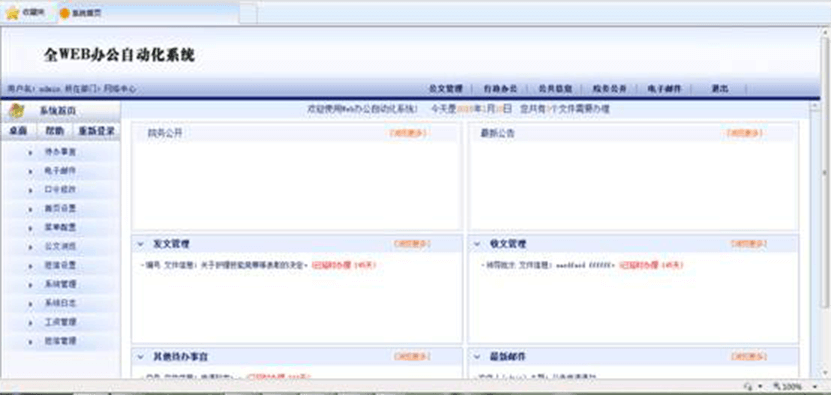Viewport: 831px width, 395px height.
Task: Click the yellow favorites star icon
Action: tap(13, 13)
